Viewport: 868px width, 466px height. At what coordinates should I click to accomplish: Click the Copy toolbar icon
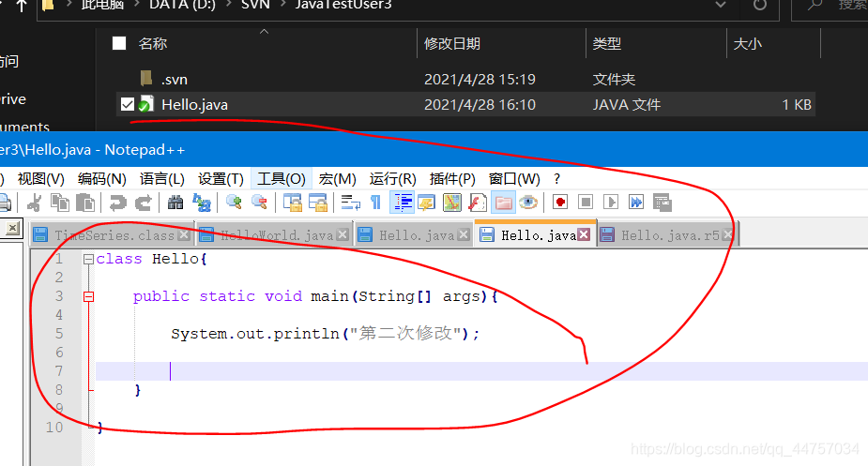click(x=60, y=203)
